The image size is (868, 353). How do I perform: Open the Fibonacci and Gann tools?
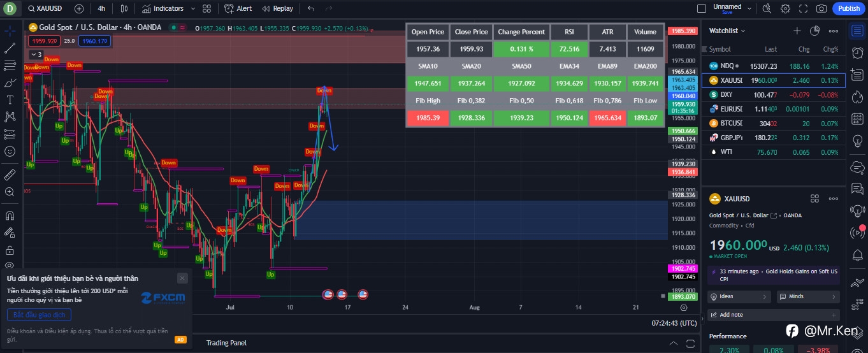[x=10, y=65]
